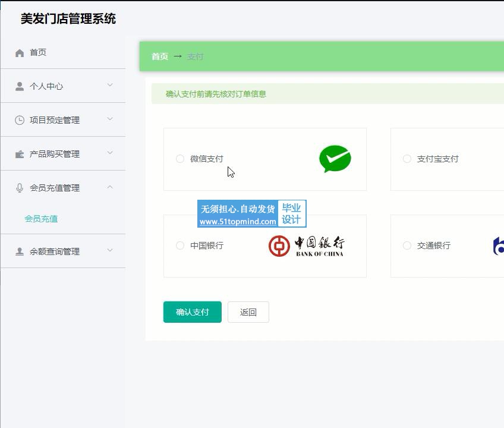Click the WeChat Pay green logo
Screen dimensions: 504x428
[x=335, y=159]
